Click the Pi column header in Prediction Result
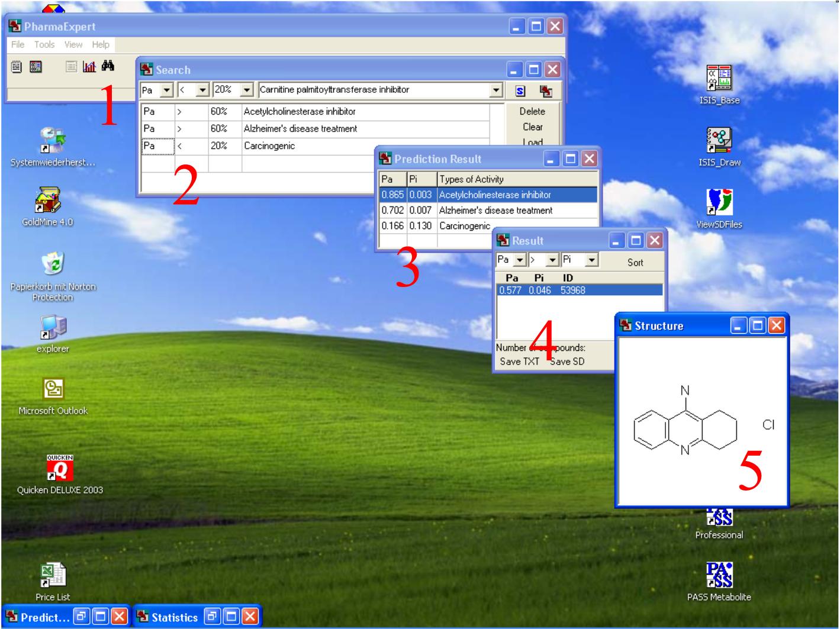The height and width of the screenshot is (629, 840). [x=422, y=179]
